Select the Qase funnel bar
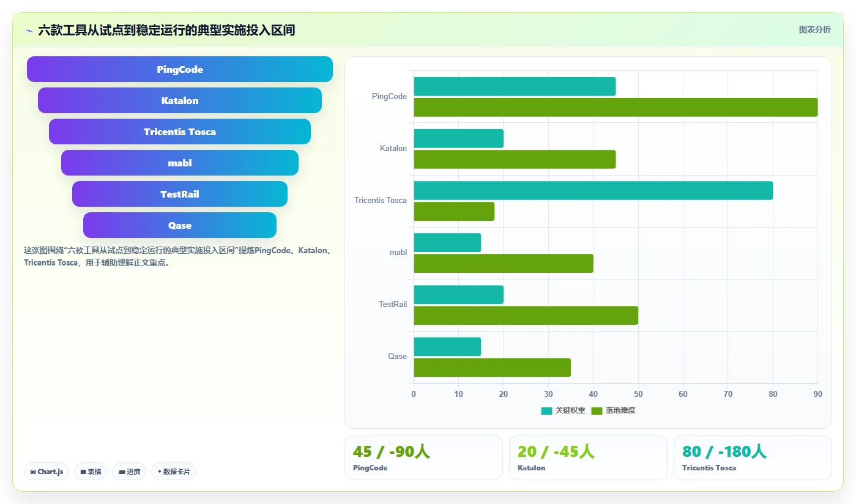This screenshot has height=504, width=856. coord(180,225)
